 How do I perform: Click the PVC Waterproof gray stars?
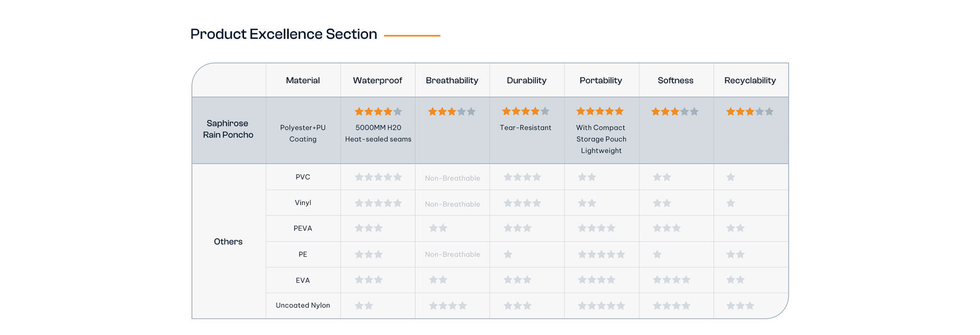(x=378, y=177)
